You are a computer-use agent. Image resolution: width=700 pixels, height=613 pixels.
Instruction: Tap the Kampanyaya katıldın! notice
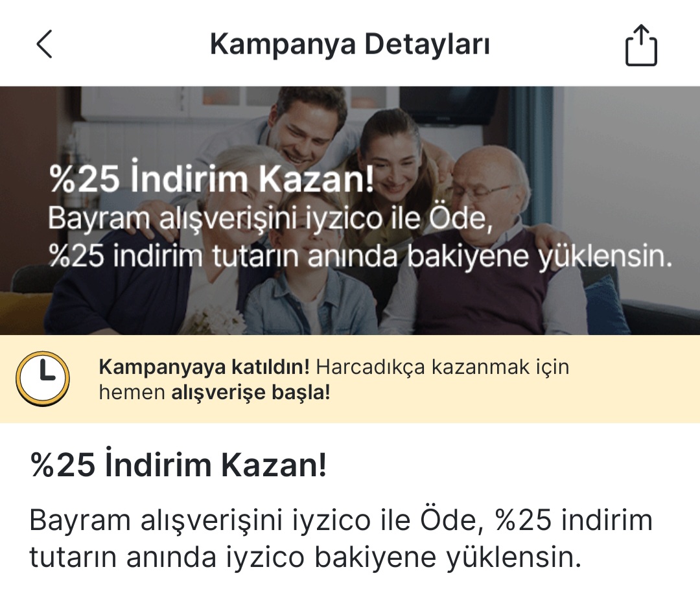pos(204,367)
